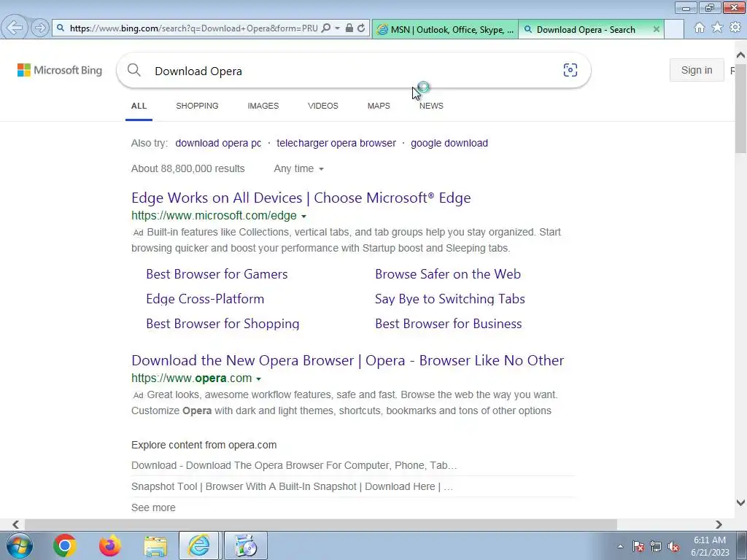
Task: Click the browser Forward arrow button
Action: [40, 28]
